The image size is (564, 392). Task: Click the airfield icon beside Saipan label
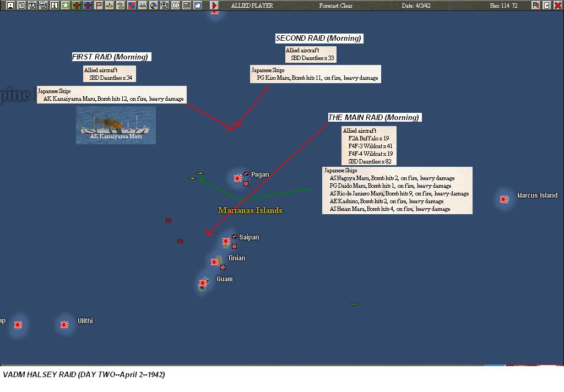(x=235, y=236)
